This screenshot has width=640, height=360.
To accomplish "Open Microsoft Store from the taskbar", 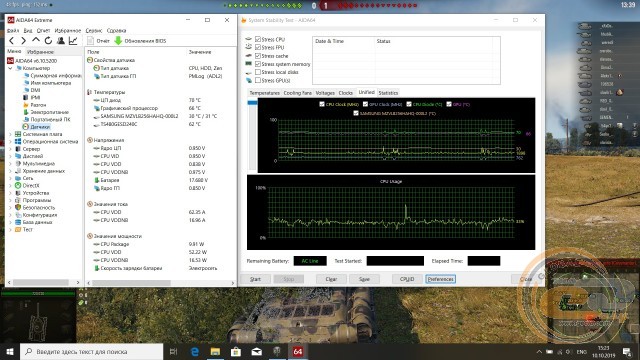I will coord(236,351).
